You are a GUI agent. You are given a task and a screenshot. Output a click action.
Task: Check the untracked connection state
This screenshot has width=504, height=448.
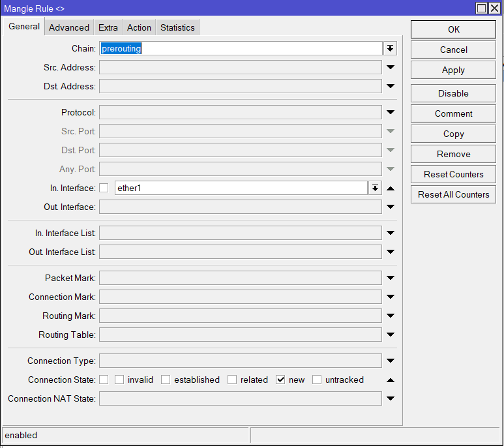(x=317, y=380)
